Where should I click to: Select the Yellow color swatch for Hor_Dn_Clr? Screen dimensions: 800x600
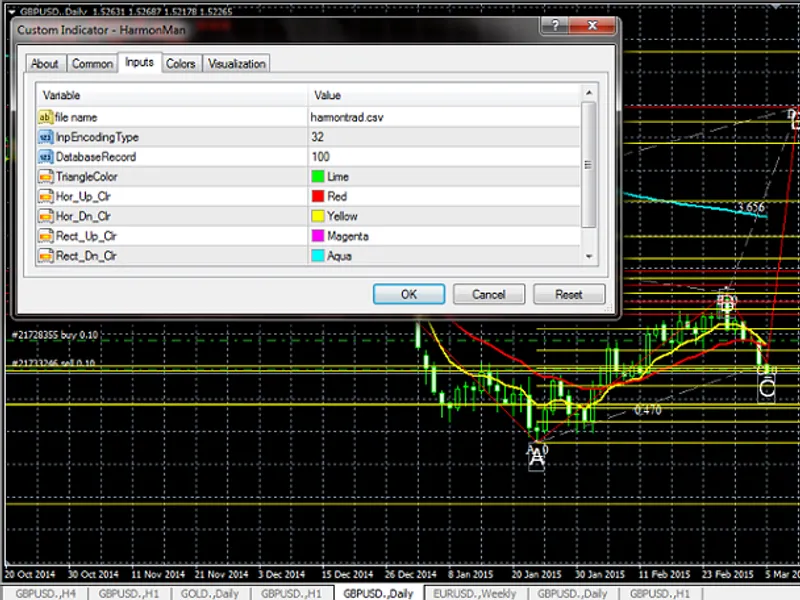[x=318, y=216]
